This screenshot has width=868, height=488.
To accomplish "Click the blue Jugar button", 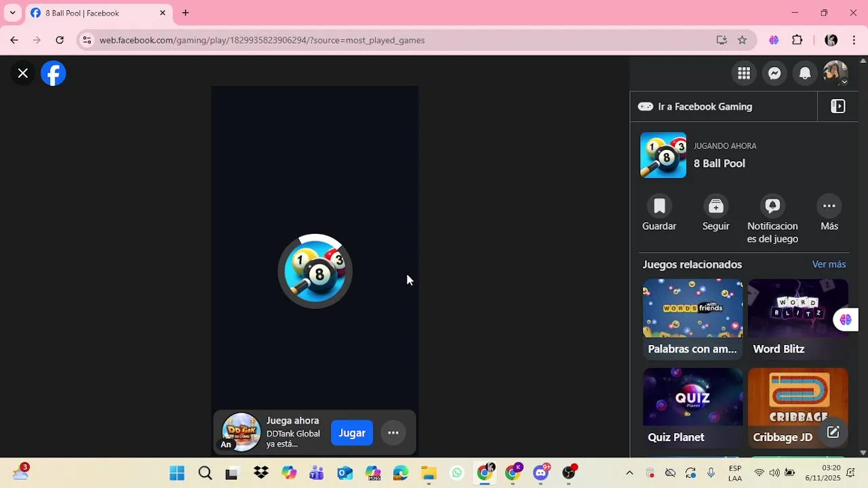I will (352, 433).
